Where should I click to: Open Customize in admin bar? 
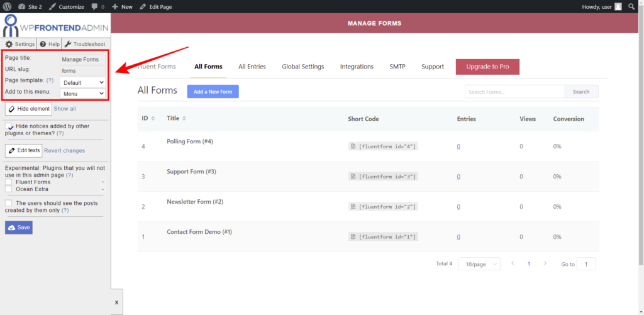[67, 6]
